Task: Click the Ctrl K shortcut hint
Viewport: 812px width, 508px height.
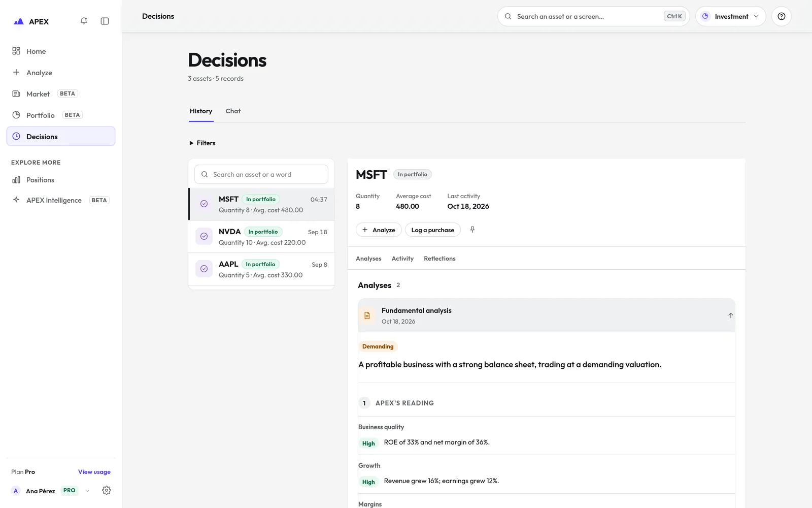Action: click(x=674, y=16)
